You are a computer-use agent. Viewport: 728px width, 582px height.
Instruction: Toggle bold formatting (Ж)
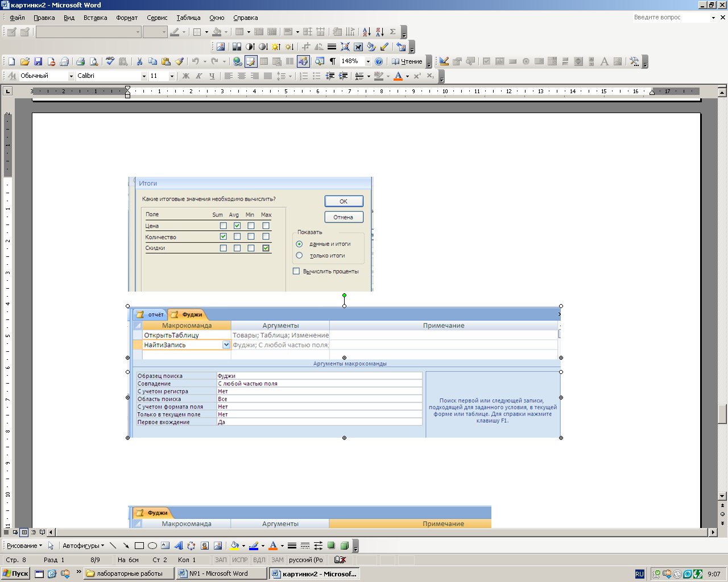click(186, 76)
